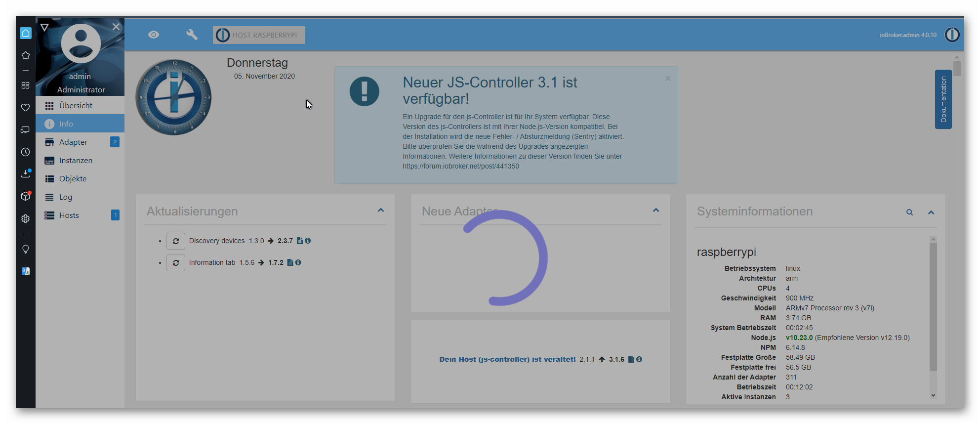Click the Adapter badge showing 2

click(115, 142)
